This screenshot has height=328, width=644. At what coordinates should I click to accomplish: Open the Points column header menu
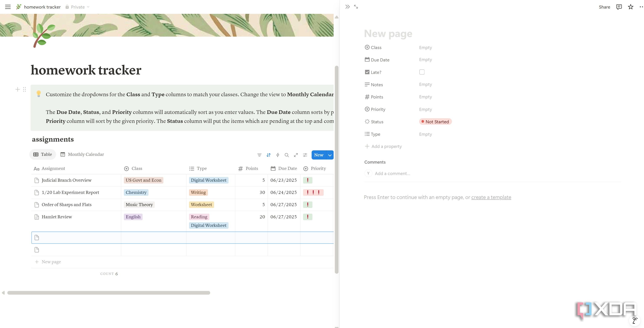point(251,168)
